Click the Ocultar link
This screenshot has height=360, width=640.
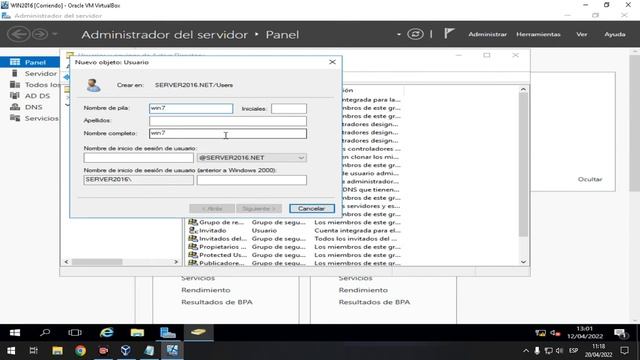coord(590,179)
